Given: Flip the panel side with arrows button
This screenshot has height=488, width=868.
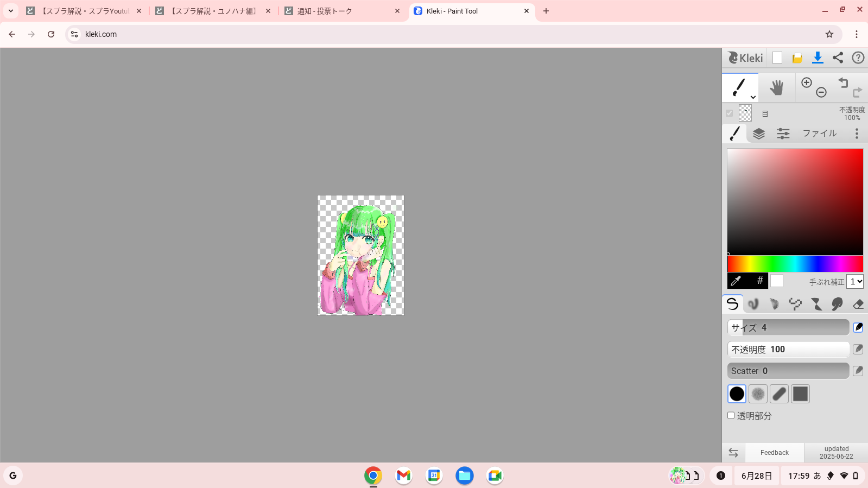Looking at the screenshot, I should (733, 453).
